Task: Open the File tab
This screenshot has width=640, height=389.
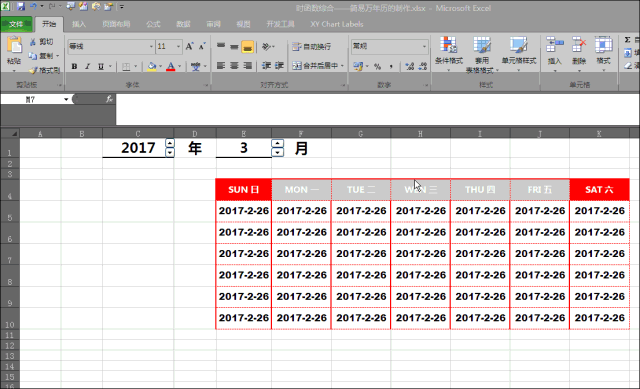Action: 16,24
